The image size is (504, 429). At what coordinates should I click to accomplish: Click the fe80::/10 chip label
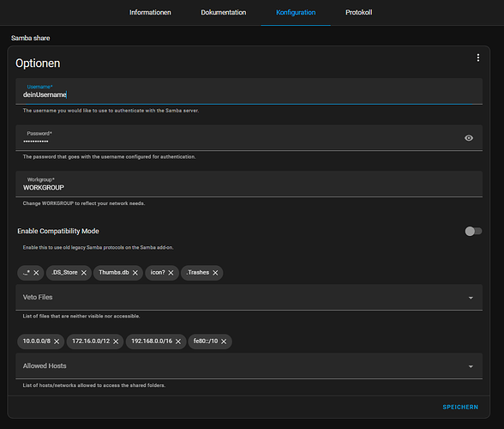pyautogui.click(x=206, y=341)
